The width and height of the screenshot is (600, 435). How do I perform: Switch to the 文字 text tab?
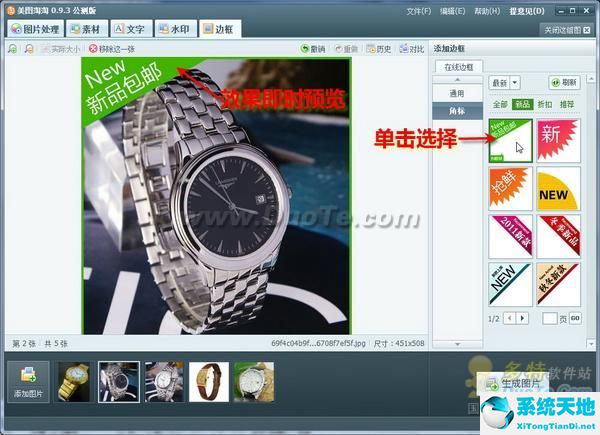click(131, 29)
